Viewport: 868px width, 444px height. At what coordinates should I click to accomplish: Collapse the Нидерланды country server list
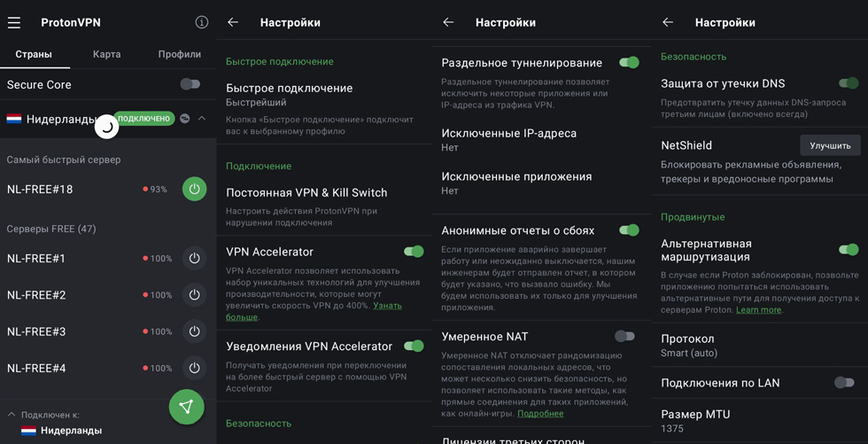(x=202, y=119)
